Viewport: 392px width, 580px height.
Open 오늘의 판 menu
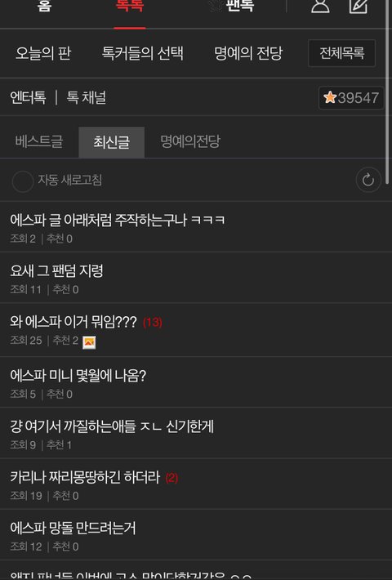point(43,53)
